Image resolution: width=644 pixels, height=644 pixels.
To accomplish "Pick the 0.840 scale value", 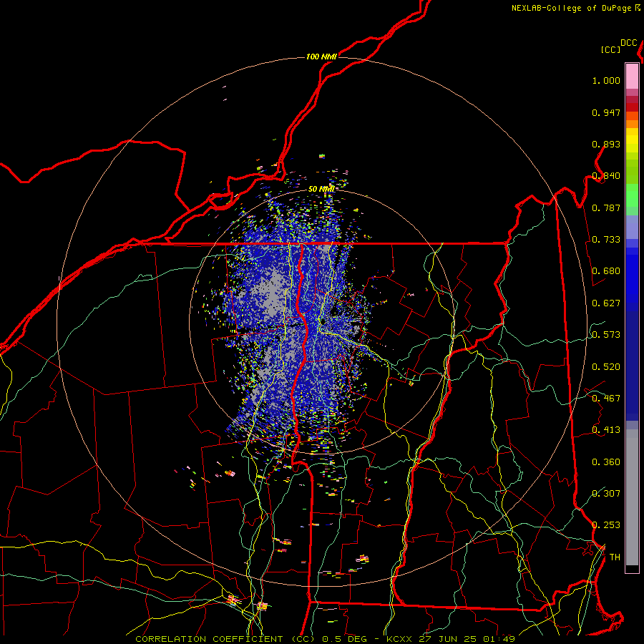I will coord(606,176).
